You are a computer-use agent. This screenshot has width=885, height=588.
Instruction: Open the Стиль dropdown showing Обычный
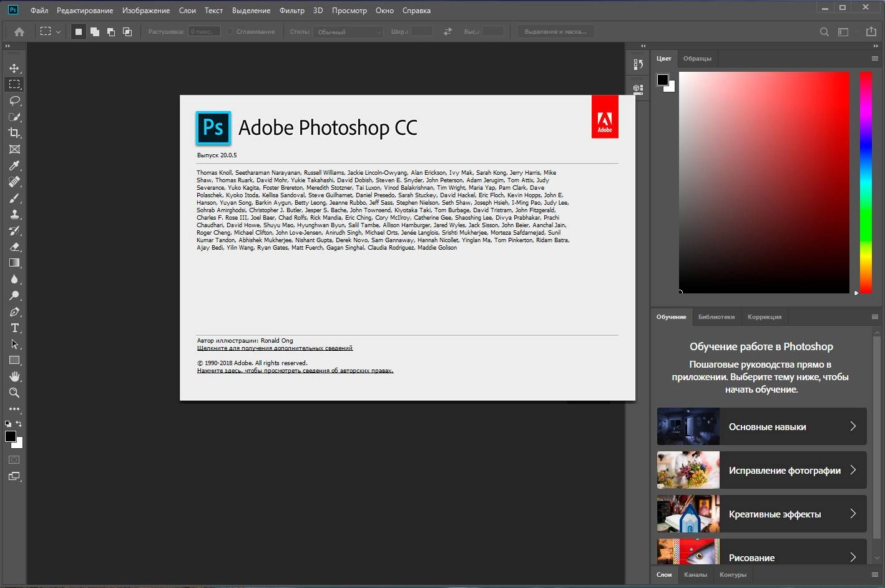pos(349,32)
